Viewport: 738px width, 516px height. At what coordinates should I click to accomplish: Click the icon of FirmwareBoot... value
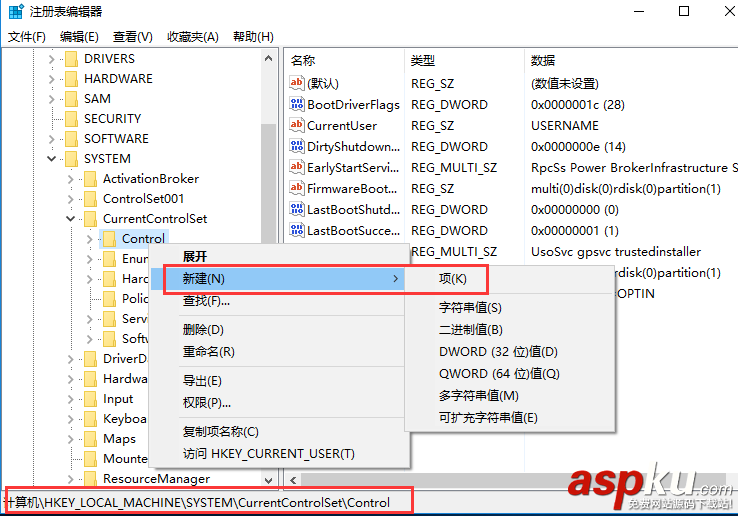tap(297, 188)
